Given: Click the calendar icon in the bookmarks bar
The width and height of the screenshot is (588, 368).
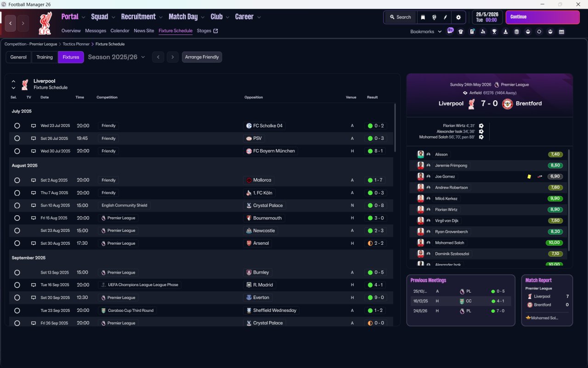Looking at the screenshot, I should (x=561, y=32).
